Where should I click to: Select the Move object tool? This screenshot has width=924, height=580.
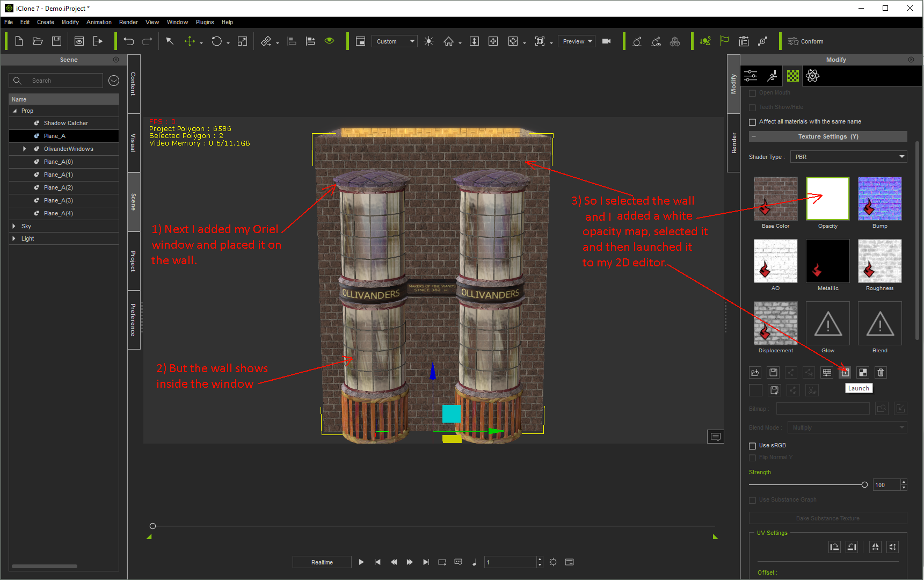click(190, 41)
